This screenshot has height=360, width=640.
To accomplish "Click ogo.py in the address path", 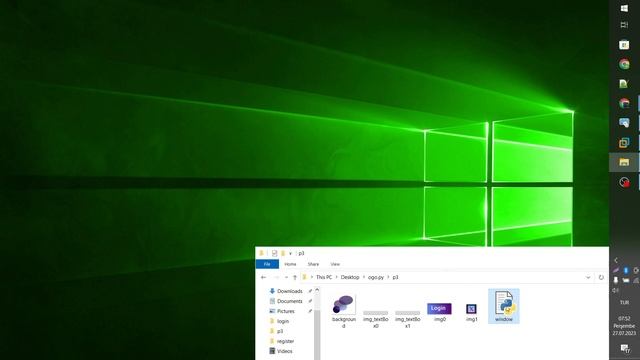I will (376, 277).
